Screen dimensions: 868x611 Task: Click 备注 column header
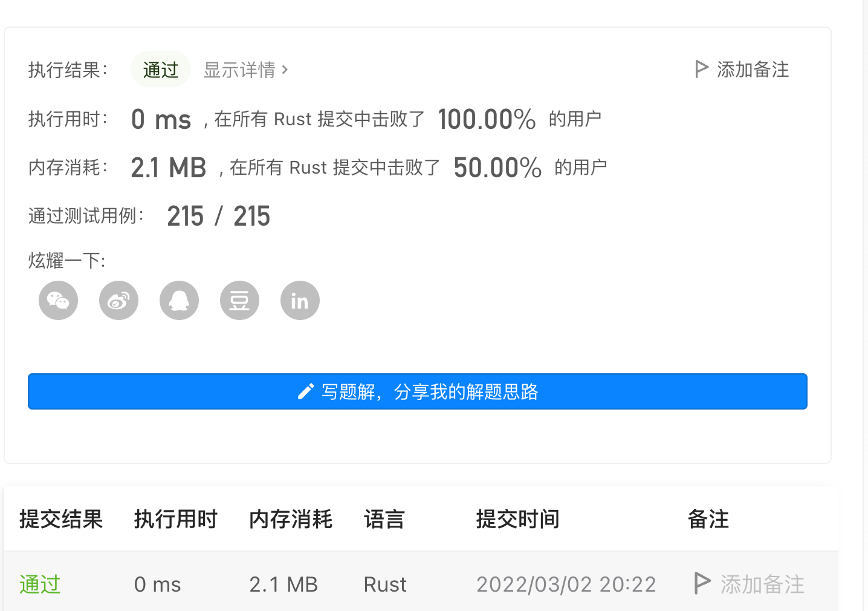tap(708, 519)
